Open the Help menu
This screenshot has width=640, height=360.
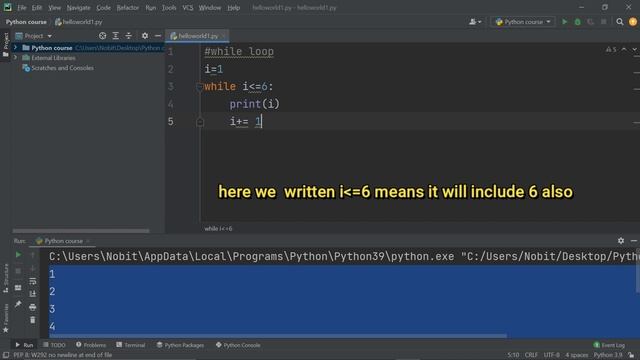[x=233, y=7]
